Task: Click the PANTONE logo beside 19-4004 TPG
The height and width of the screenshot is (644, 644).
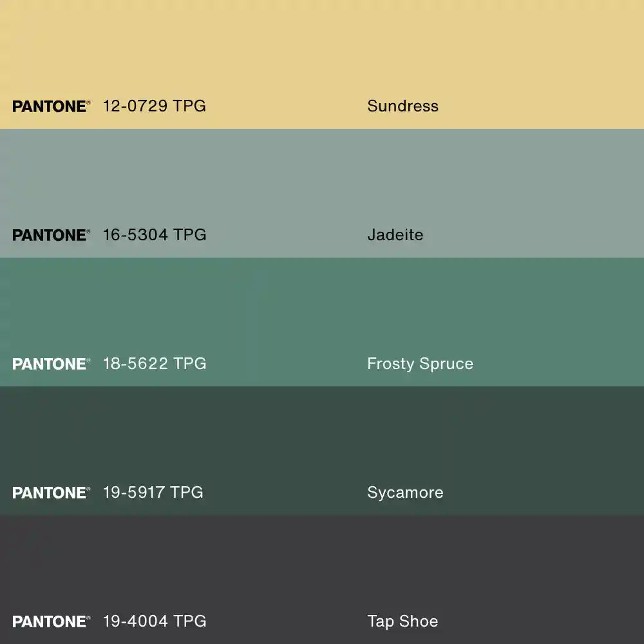Action: click(51, 621)
